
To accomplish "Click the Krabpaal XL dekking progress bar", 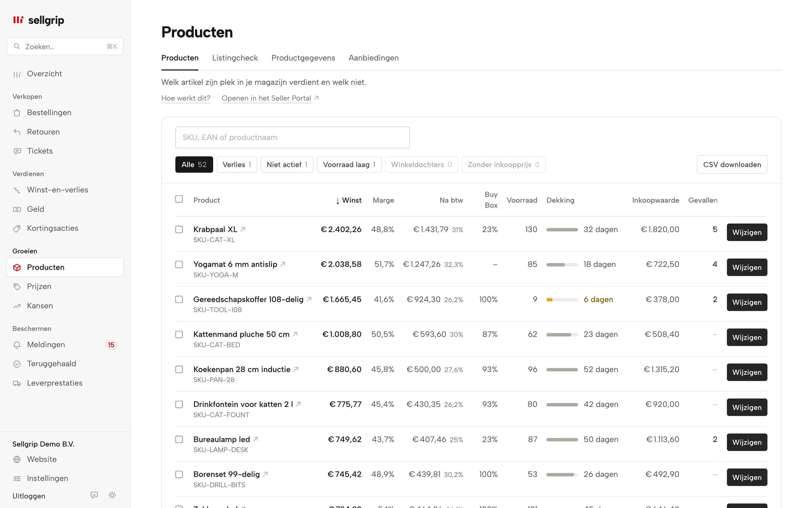I will coord(562,230).
